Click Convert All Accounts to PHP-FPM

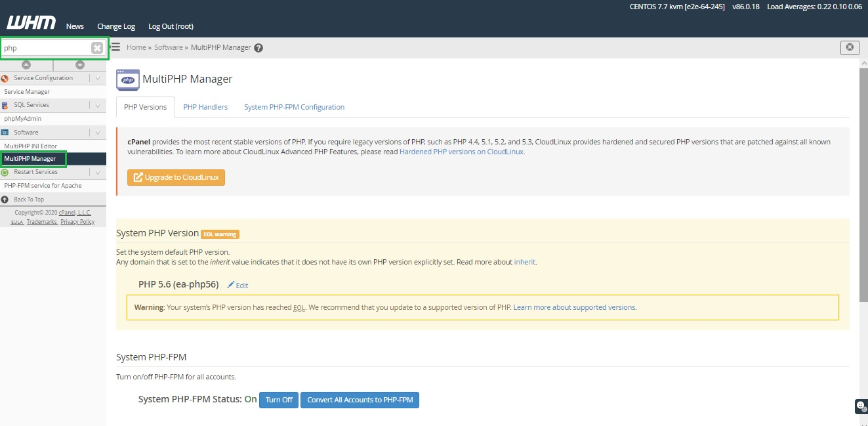[x=360, y=400]
